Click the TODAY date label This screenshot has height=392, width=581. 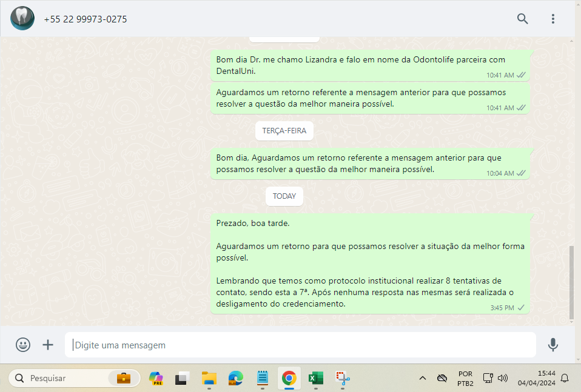tap(284, 196)
